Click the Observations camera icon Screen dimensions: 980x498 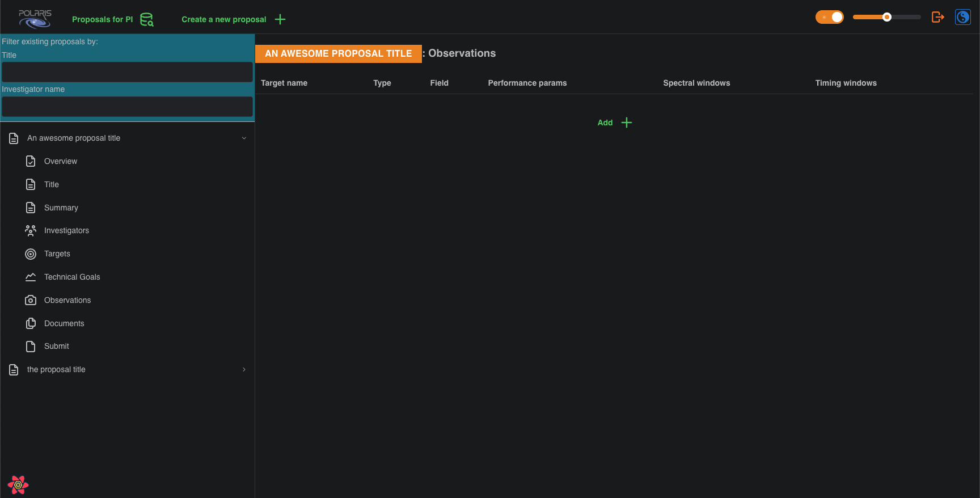31,300
